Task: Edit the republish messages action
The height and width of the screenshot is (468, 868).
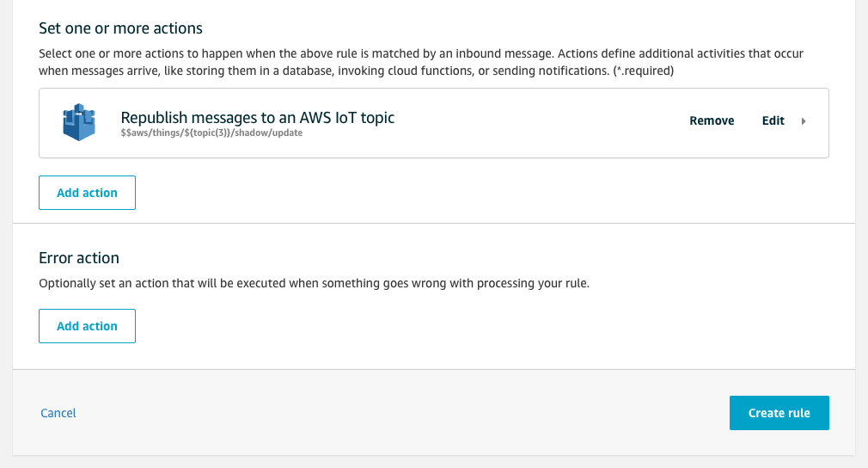Action: tap(773, 121)
